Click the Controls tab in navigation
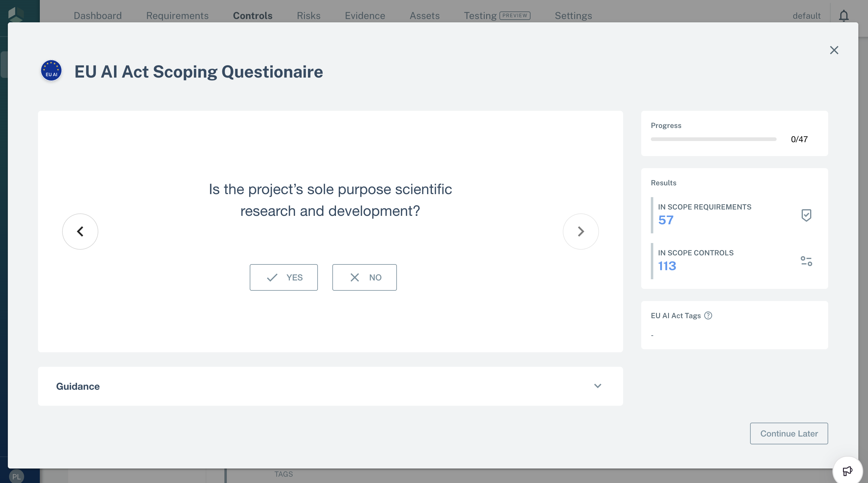Image resolution: width=868 pixels, height=483 pixels. coord(252,15)
